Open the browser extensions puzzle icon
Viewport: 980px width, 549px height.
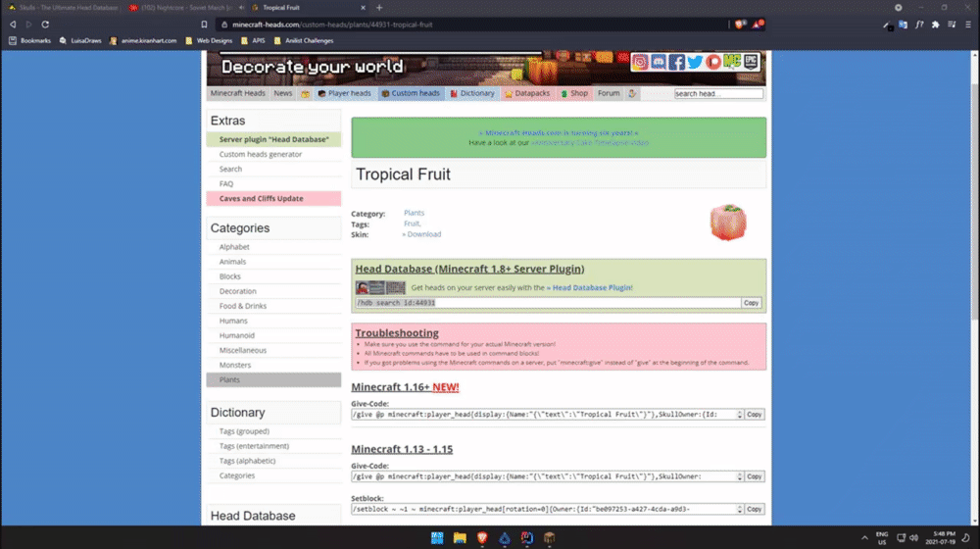coord(935,25)
